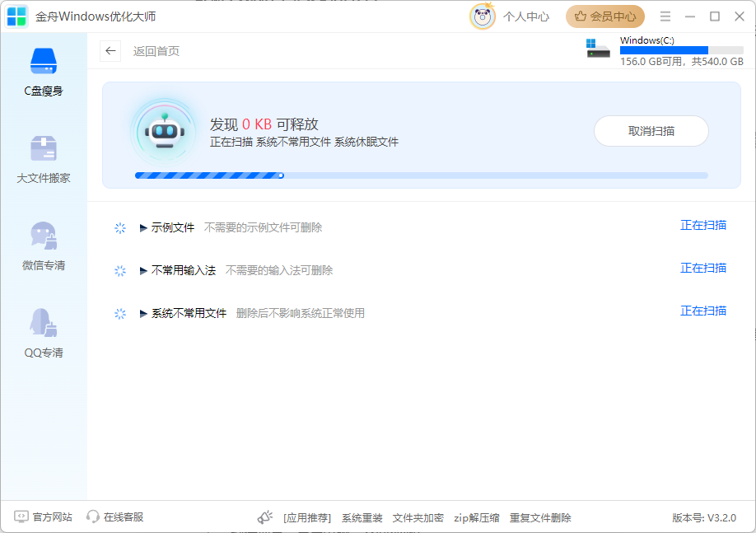The width and height of the screenshot is (756, 533).
Task: Click the back arrow button
Action: [110, 51]
